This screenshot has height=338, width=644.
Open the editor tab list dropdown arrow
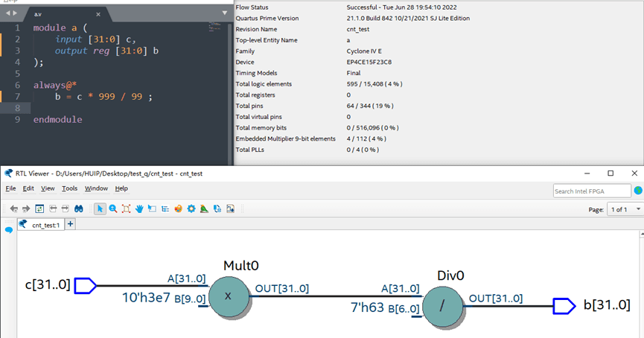click(225, 13)
